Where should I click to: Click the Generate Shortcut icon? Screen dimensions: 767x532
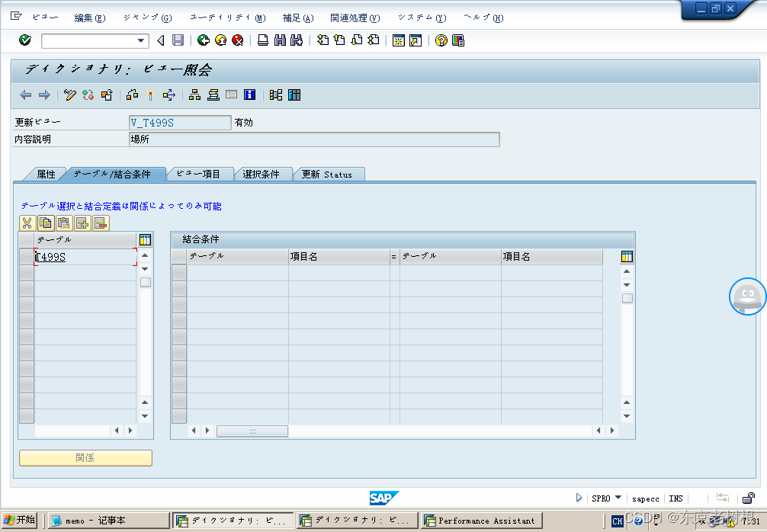coord(416,40)
